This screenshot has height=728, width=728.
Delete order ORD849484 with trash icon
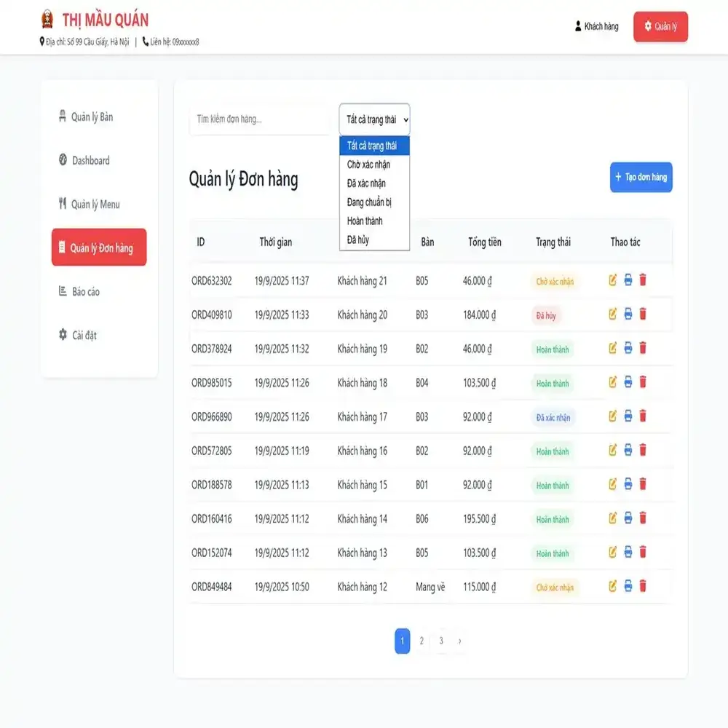(x=643, y=586)
